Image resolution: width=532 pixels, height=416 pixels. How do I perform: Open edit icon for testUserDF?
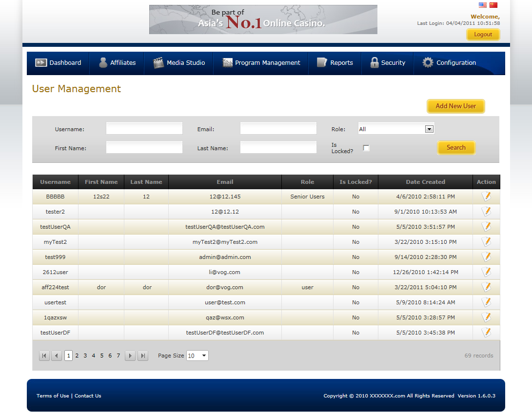[x=486, y=333]
